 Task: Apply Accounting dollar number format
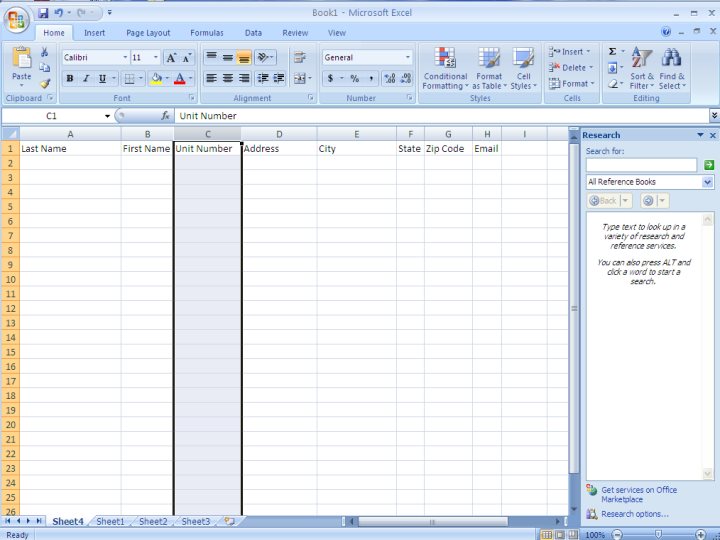tap(330, 79)
